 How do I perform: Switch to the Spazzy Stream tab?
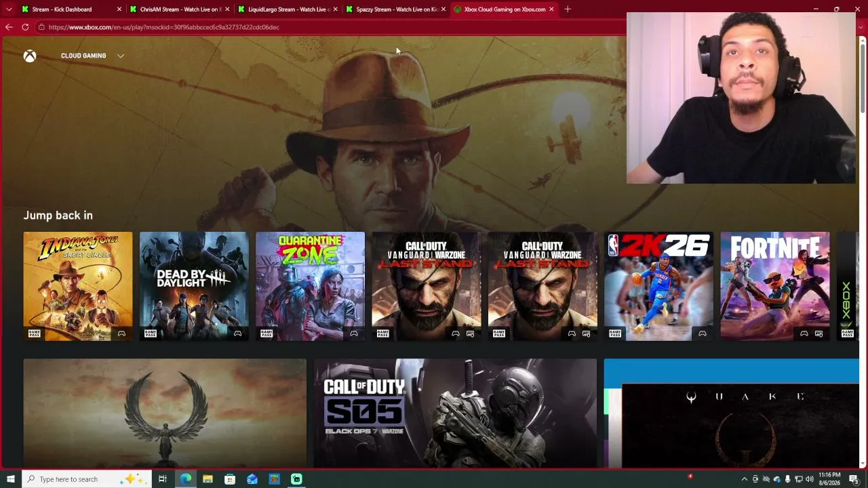pyautogui.click(x=397, y=9)
